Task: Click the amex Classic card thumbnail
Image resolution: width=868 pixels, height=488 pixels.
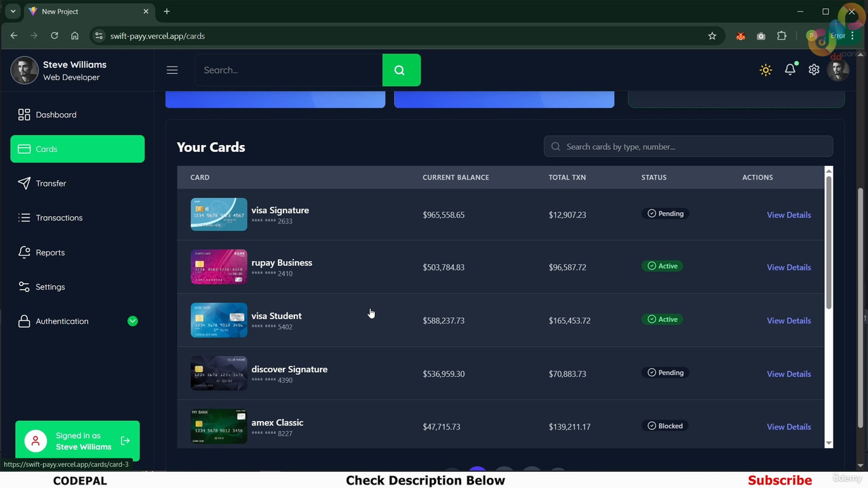Action: [x=219, y=426]
